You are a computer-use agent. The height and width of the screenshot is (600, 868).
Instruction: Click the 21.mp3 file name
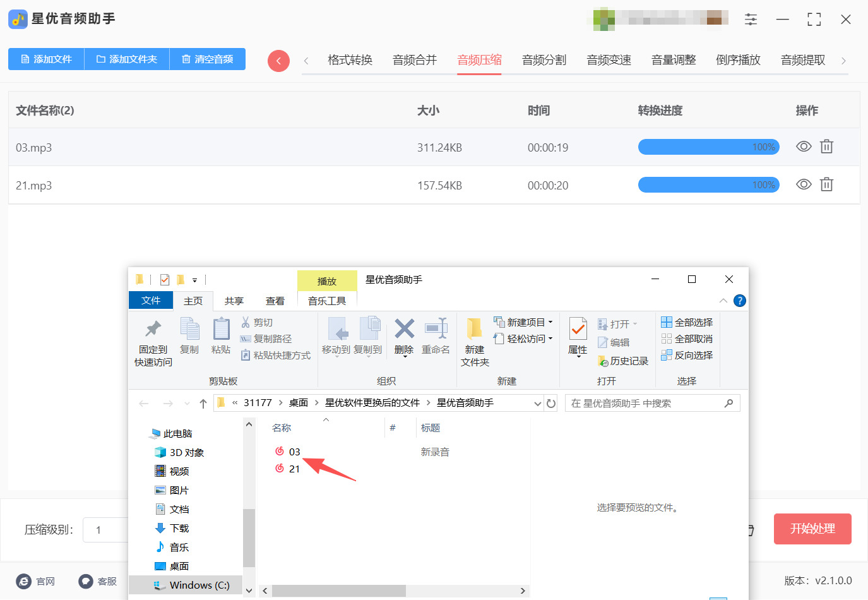tap(34, 186)
